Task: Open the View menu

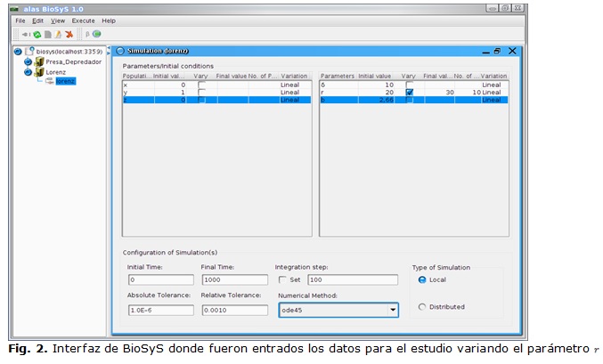Action: 58,20
